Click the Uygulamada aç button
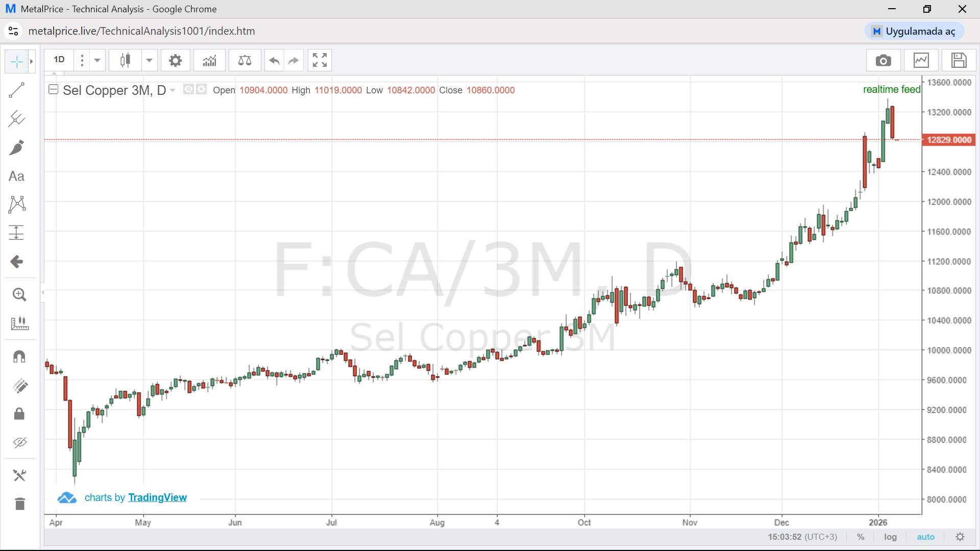 (x=914, y=31)
